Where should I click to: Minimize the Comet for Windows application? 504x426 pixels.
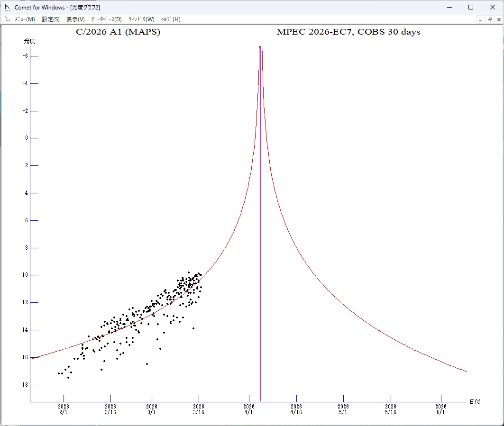point(449,7)
